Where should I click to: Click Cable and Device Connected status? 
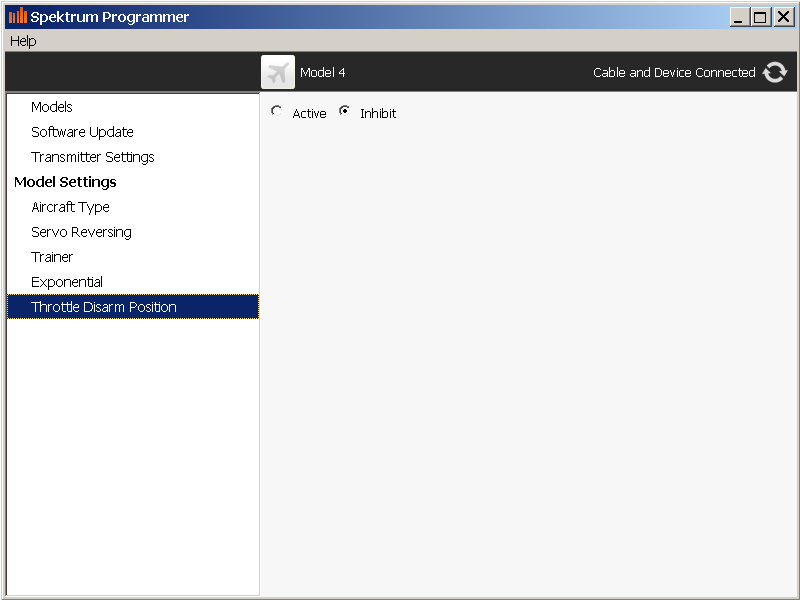click(674, 72)
